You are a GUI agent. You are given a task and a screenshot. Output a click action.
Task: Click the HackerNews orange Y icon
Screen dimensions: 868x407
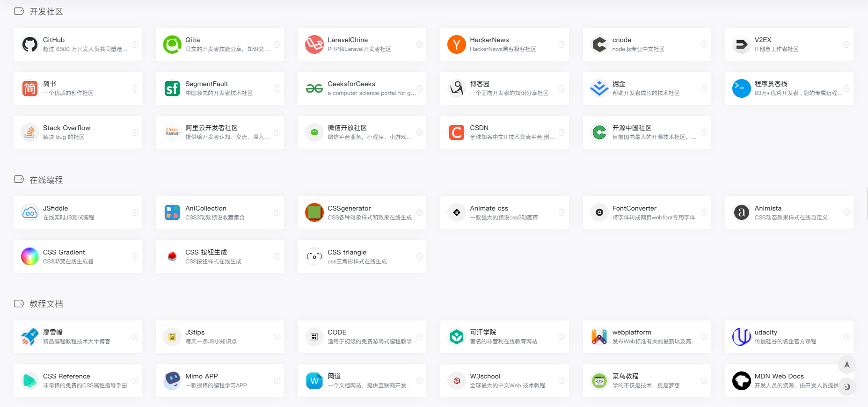pyautogui.click(x=456, y=45)
